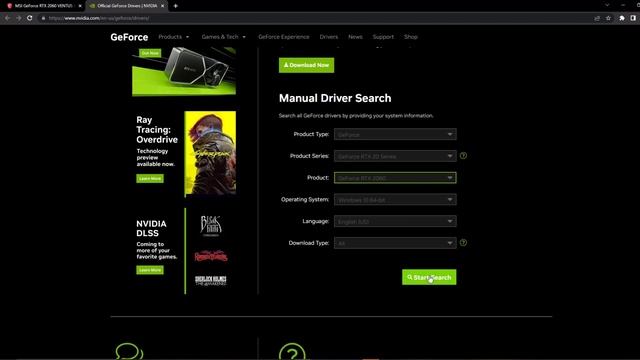Click the Out Now graphics card banner

point(184,71)
